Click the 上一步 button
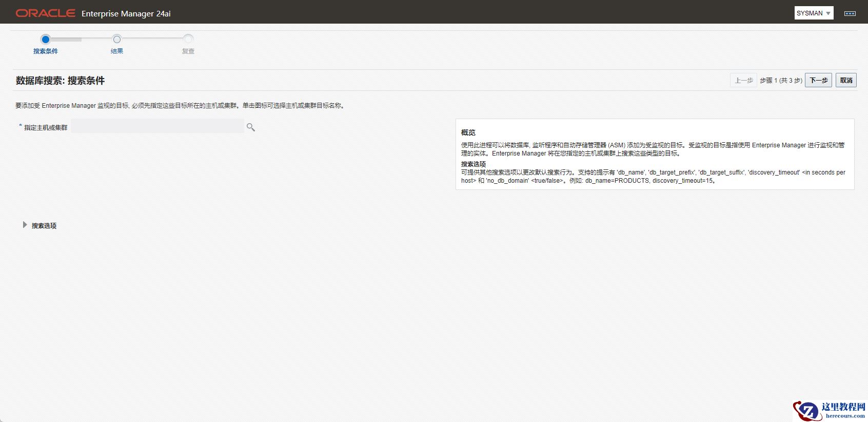The height and width of the screenshot is (422, 868). (743, 80)
